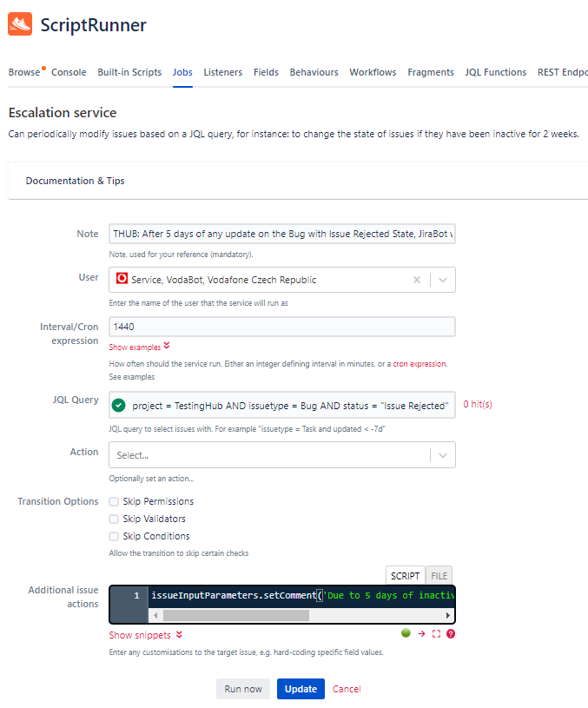Image resolution: width=588 pixels, height=708 pixels.
Task: Enable Skip Permissions checkbox
Action: 114,501
